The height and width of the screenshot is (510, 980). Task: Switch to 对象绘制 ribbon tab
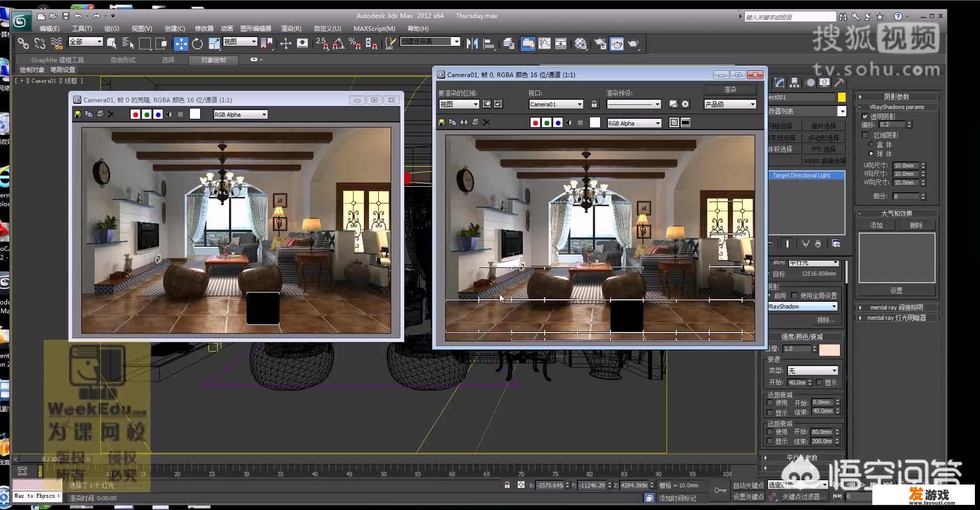click(x=213, y=60)
